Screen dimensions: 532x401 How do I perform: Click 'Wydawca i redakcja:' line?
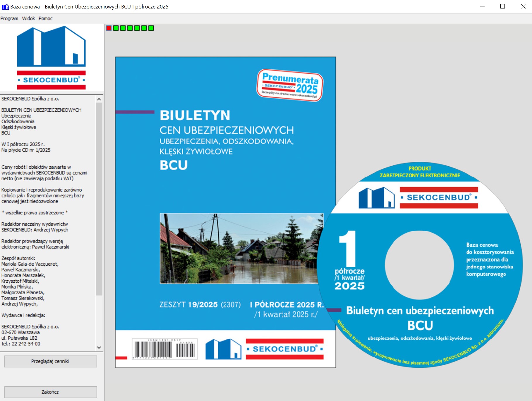point(23,315)
